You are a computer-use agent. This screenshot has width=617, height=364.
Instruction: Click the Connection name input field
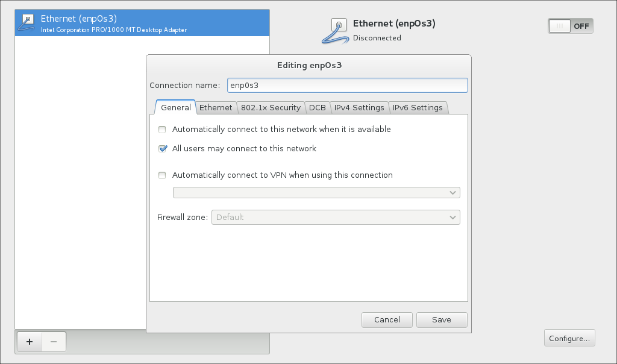(348, 86)
